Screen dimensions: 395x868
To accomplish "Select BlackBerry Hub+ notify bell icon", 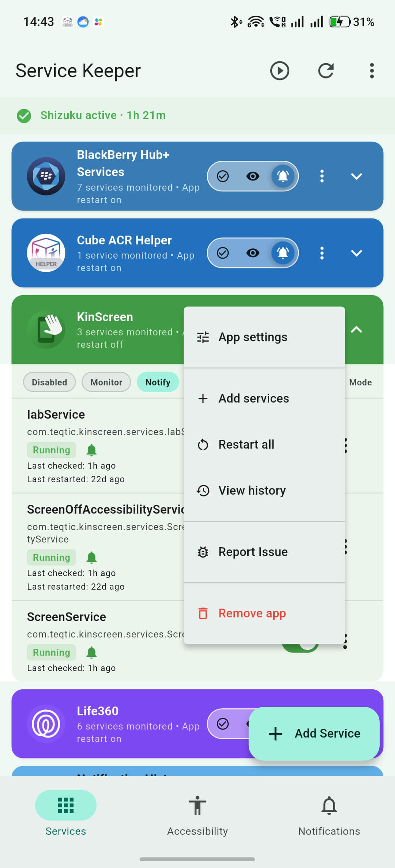I will pos(283,176).
